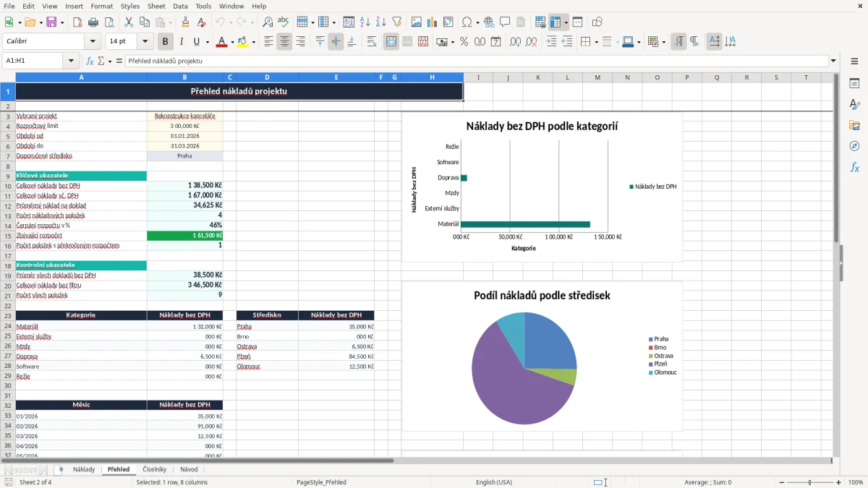
Task: Click Format as Percent icon
Action: click(x=464, y=42)
